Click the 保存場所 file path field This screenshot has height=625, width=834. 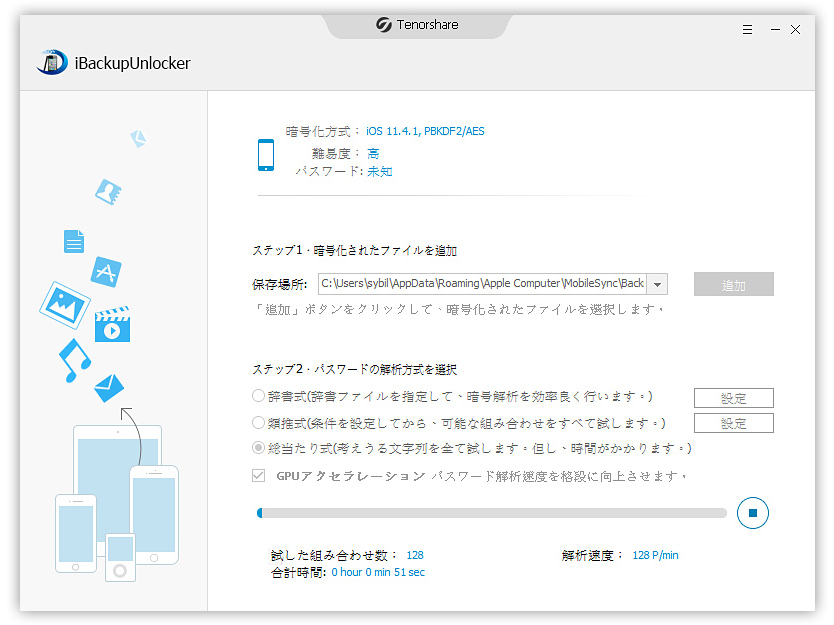[483, 284]
